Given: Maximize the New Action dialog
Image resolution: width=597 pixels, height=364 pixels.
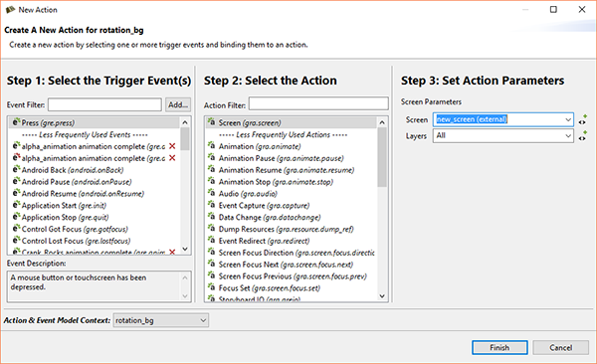Looking at the screenshot, I should pyautogui.click(x=553, y=10).
